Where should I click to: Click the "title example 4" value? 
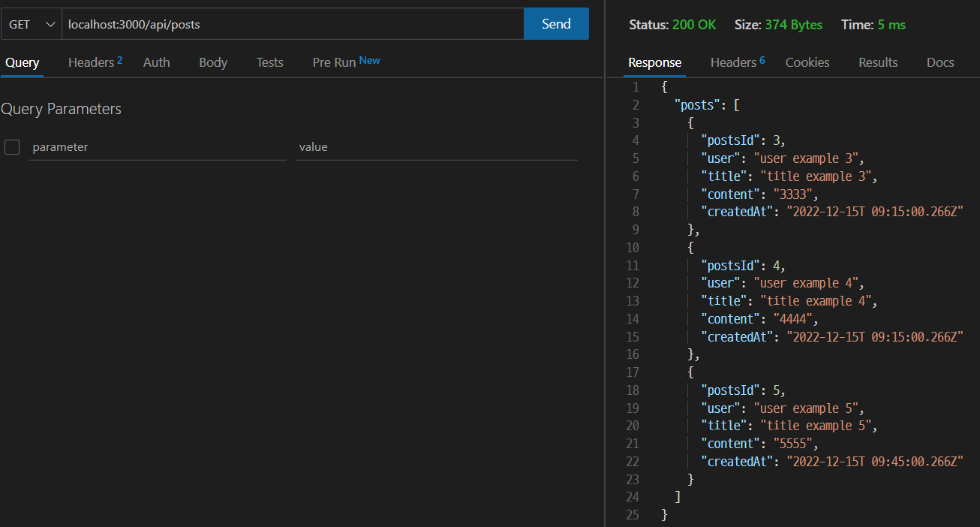(x=816, y=301)
